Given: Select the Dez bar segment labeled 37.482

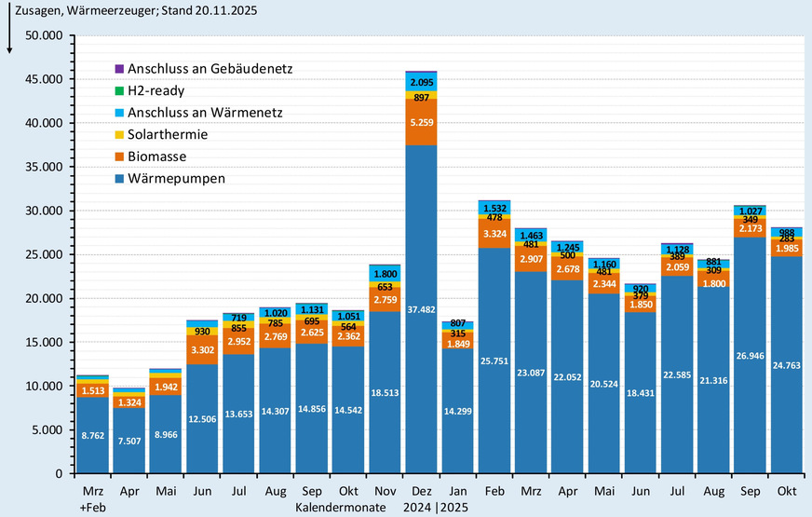Looking at the screenshot, I should [421, 307].
